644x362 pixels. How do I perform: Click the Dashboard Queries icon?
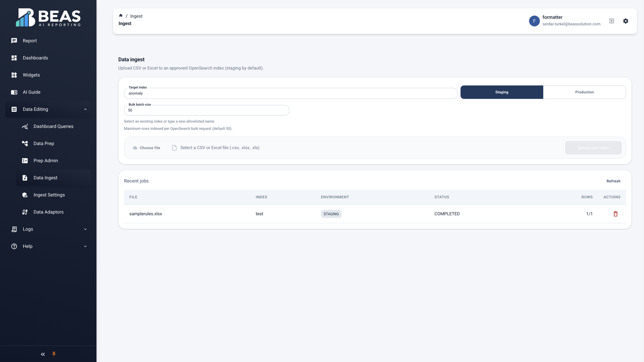[x=25, y=126]
